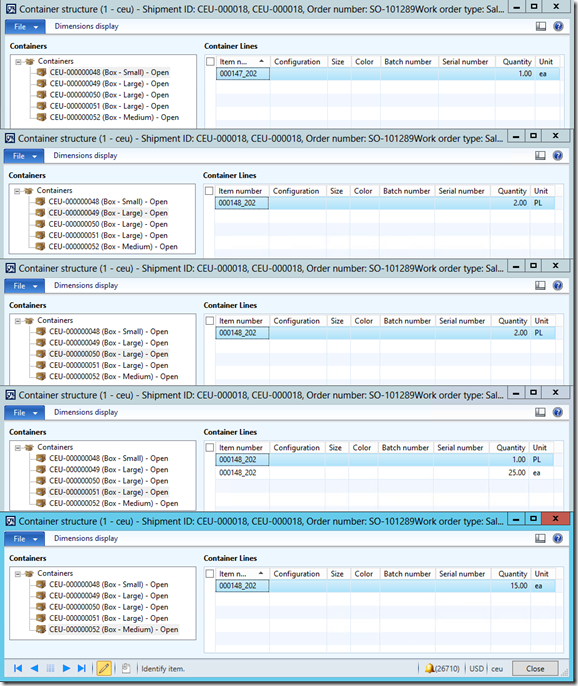Click the next record arrow
This screenshot has height=686, width=578.
click(x=66, y=668)
